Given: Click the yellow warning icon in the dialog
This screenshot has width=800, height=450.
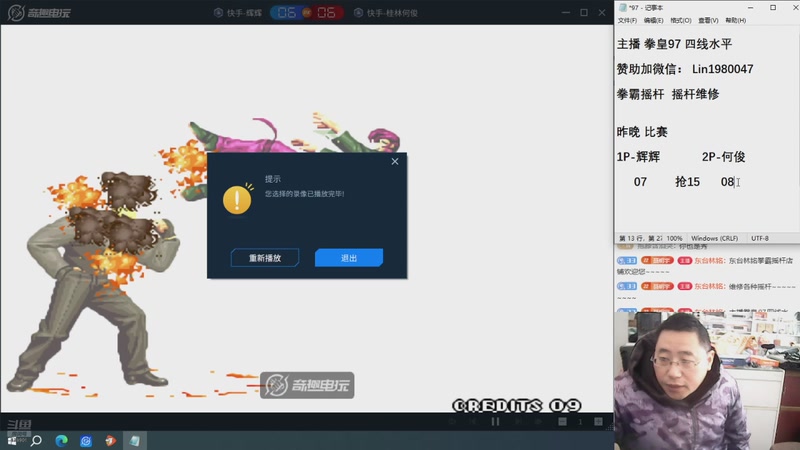Looking at the screenshot, I should pyautogui.click(x=237, y=199).
